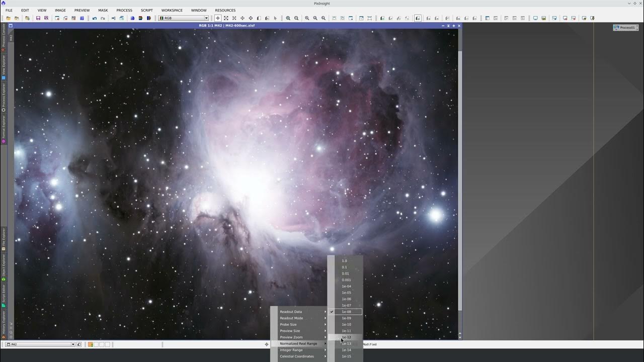Image resolution: width=644 pixels, height=362 pixels.
Task: Select range value 1.0 in submenu
Action: coord(345,260)
